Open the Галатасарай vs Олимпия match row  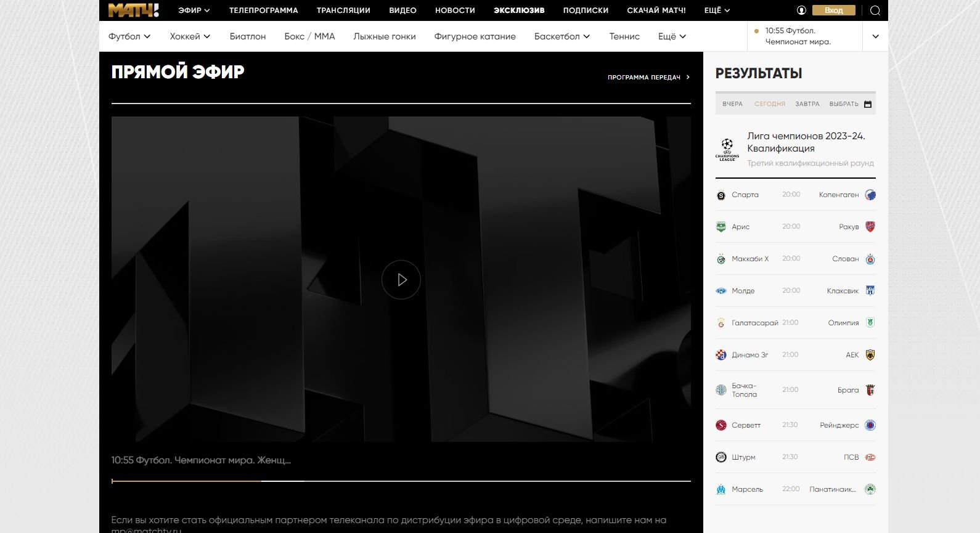point(795,323)
